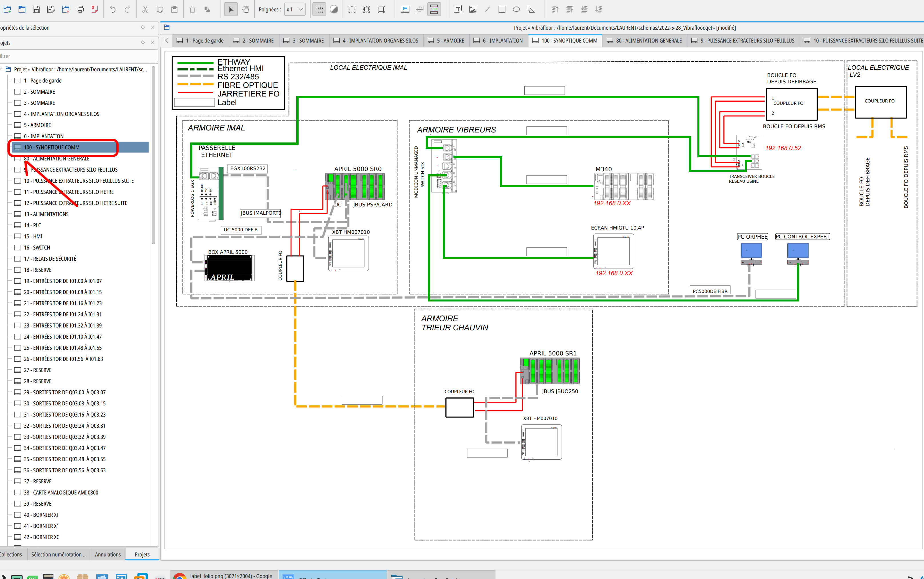Viewport: 924px width, 579px height.
Task: Switch to Chrome label_folio.png taskbar window
Action: [x=224, y=575]
